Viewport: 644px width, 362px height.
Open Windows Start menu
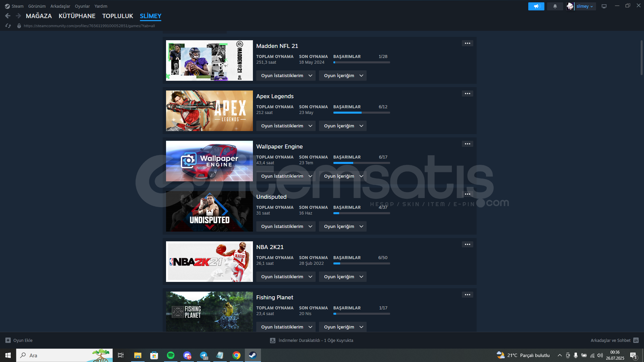(8, 355)
